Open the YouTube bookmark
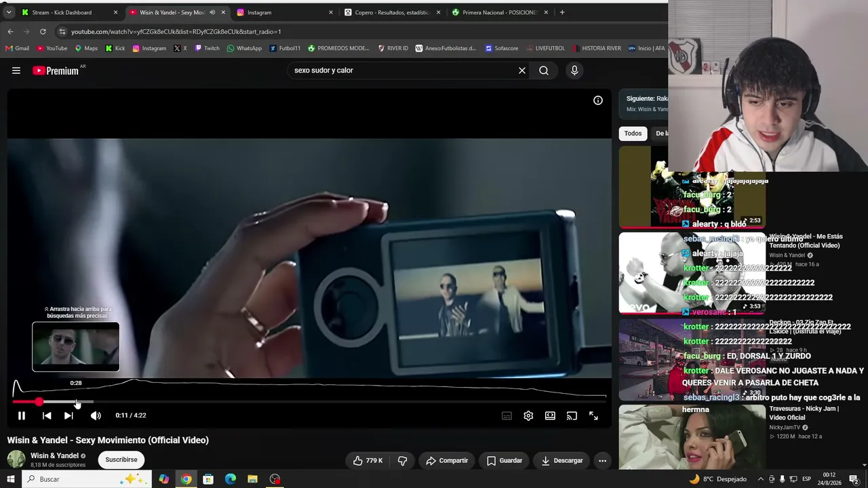 click(x=52, y=48)
